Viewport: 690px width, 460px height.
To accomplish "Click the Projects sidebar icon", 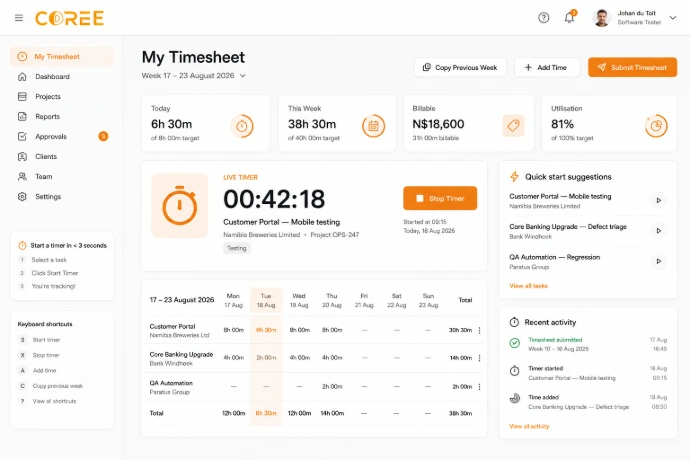I will [22, 96].
